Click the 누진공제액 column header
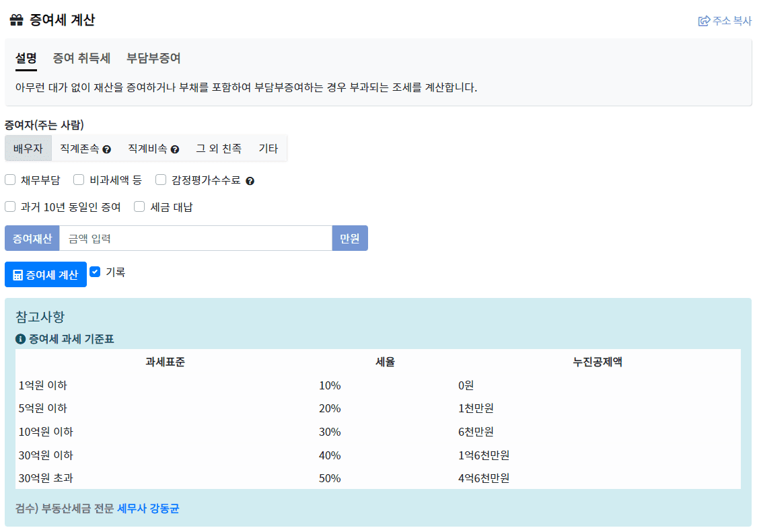 [x=598, y=362]
